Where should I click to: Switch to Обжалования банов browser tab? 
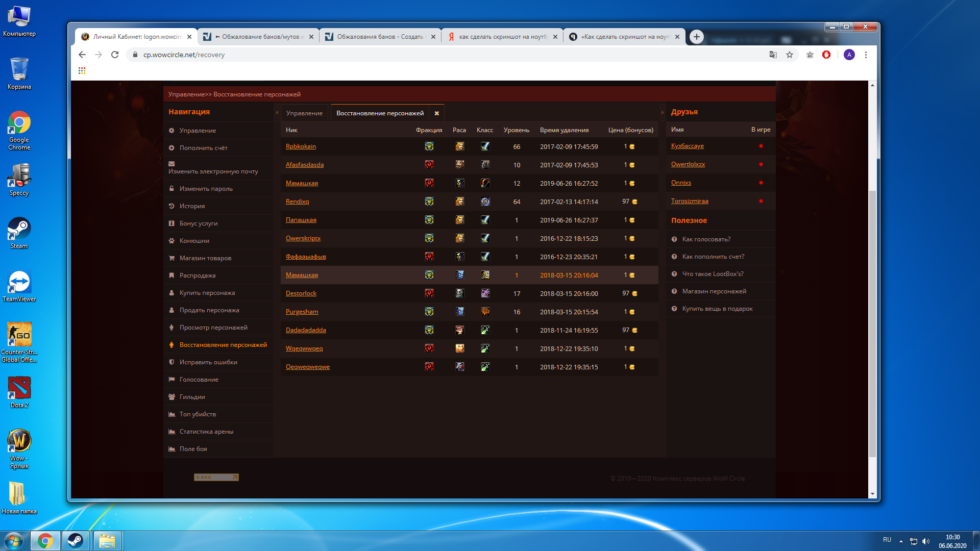click(380, 37)
